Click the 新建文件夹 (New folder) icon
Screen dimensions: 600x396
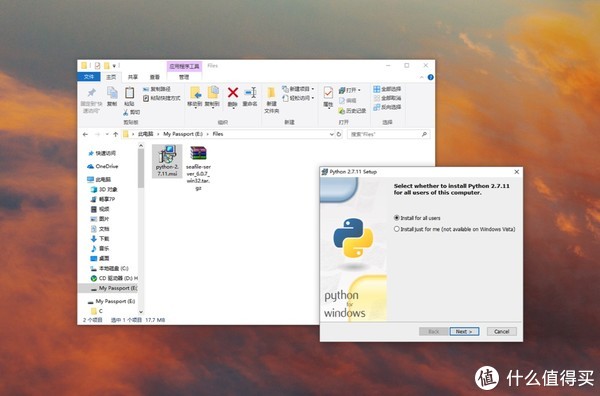(271, 93)
